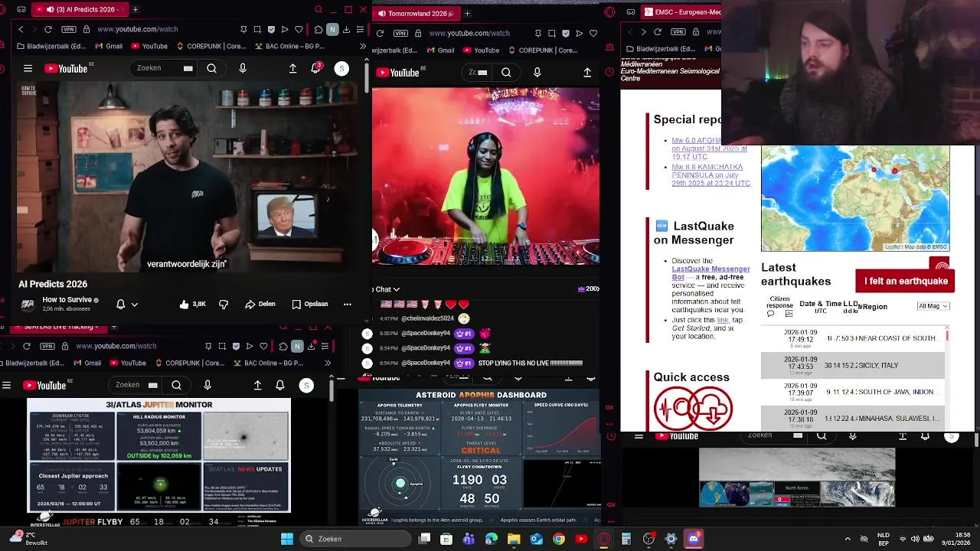Viewport: 980px width, 551px height.
Task: Go back in the AI Predicts 2026 window
Action: (21, 29)
